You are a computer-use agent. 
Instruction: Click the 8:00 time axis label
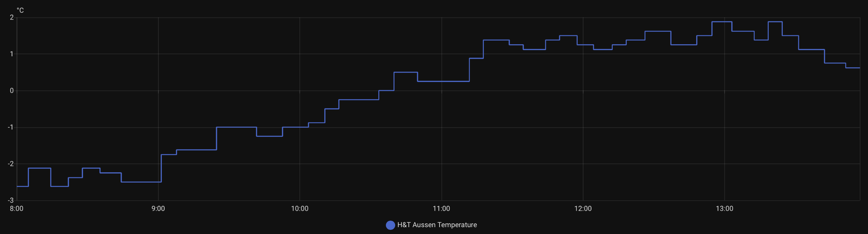click(x=16, y=209)
